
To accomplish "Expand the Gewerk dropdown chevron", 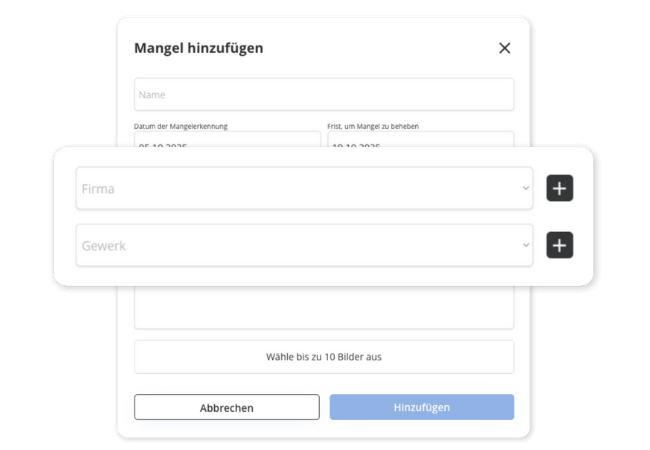I will 525,245.
